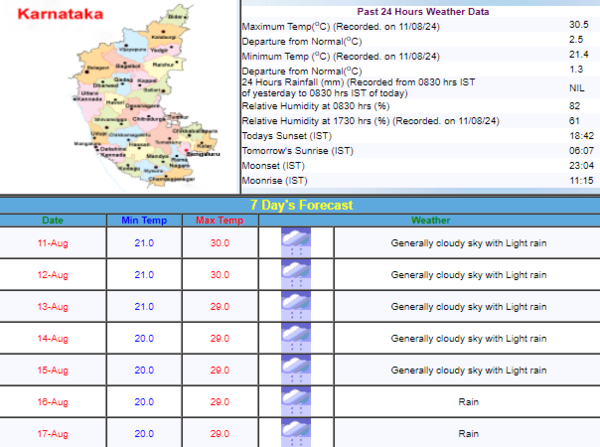Click the 14-Aug cloudy rain weather icon
The height and width of the screenshot is (447, 600).
[296, 338]
